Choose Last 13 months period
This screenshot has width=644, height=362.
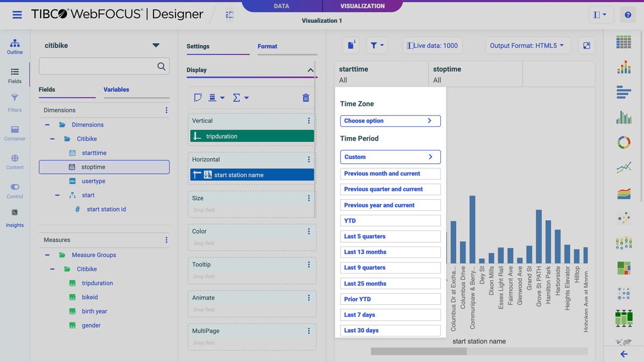pos(390,252)
